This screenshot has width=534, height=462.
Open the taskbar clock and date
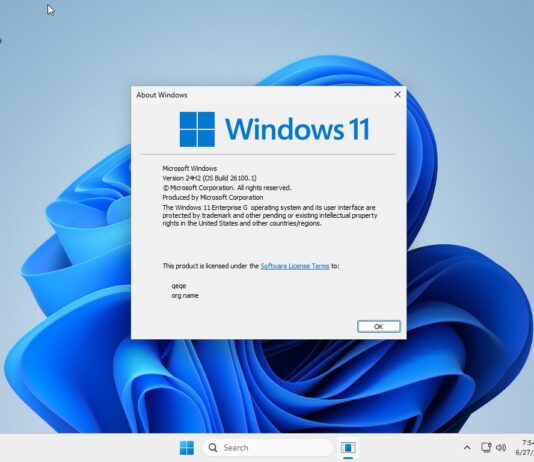tap(524, 447)
